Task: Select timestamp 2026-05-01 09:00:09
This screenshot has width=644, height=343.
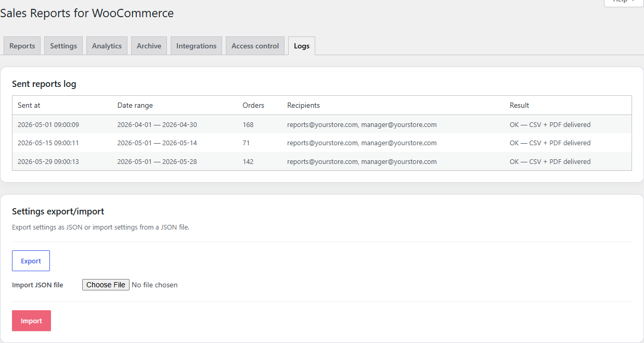Action: 48,125
